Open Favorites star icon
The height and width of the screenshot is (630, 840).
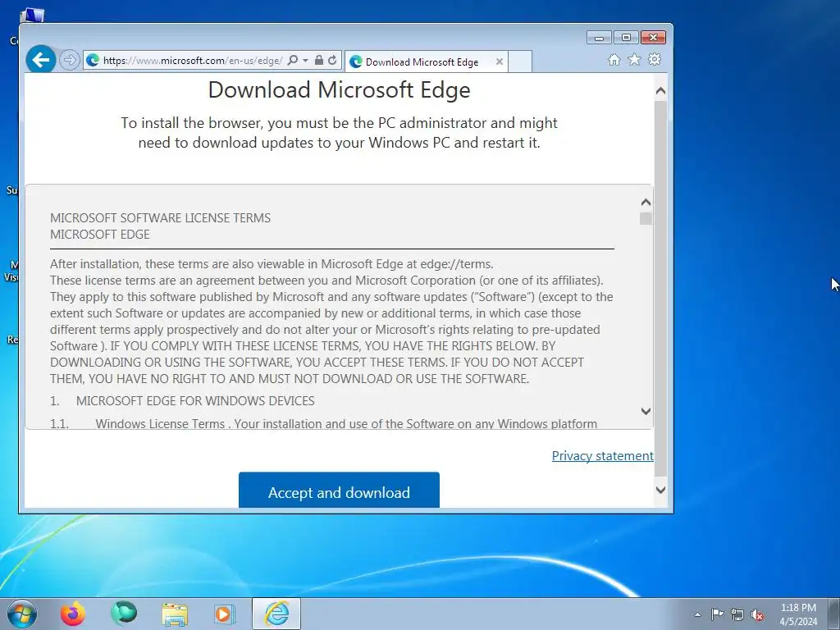click(634, 59)
